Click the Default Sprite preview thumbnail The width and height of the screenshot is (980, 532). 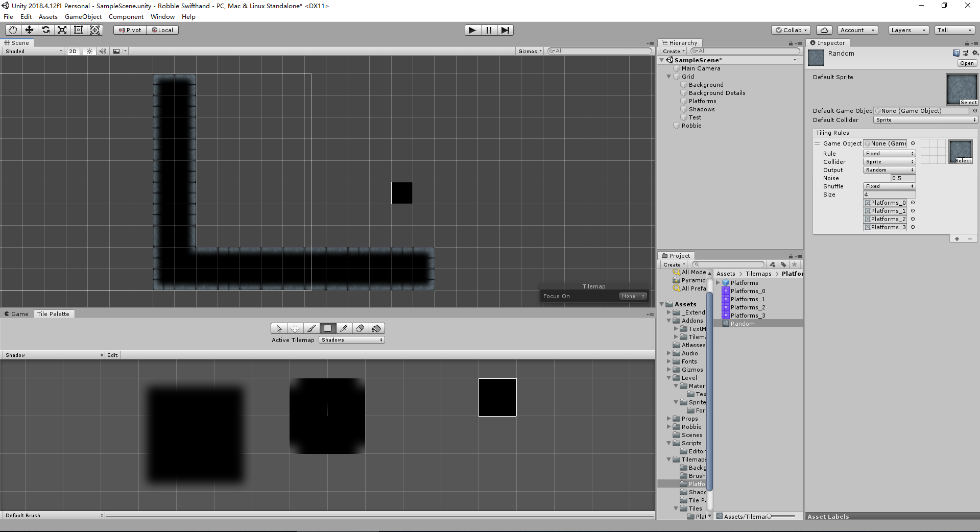(962, 89)
